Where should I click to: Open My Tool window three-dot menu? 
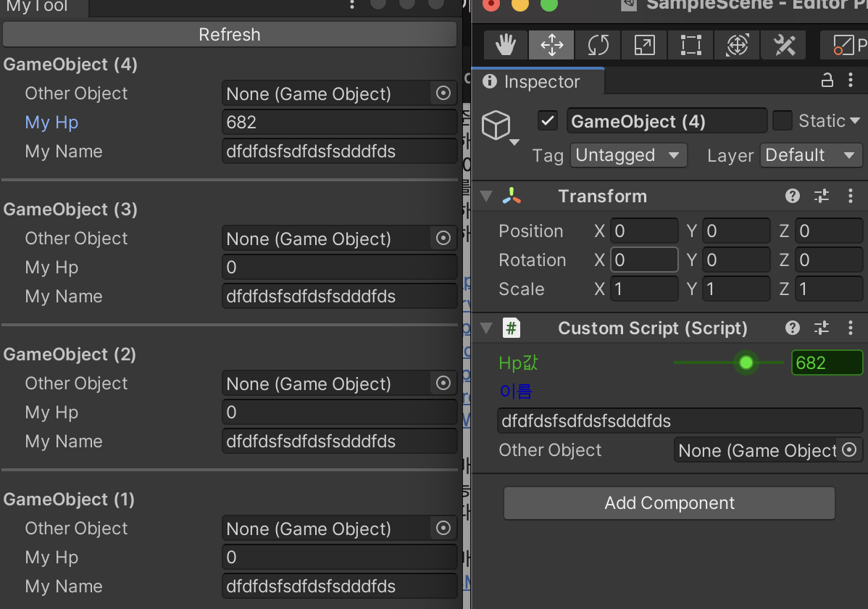(352, 4)
